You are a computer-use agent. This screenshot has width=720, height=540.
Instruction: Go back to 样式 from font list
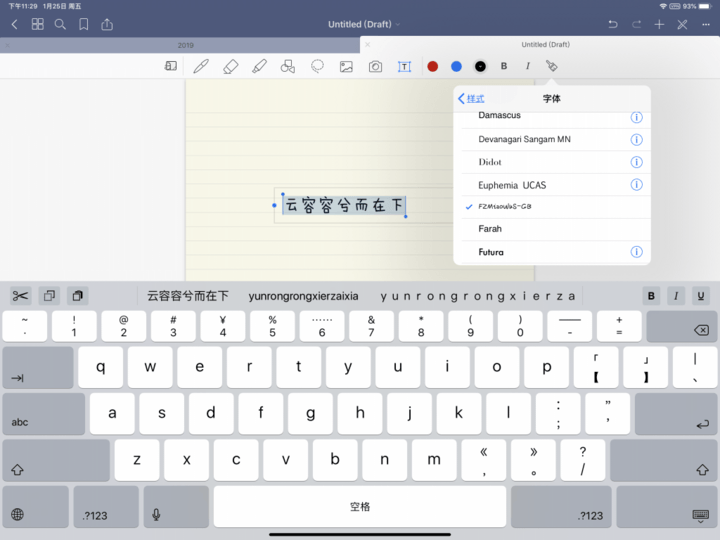pyautogui.click(x=471, y=98)
